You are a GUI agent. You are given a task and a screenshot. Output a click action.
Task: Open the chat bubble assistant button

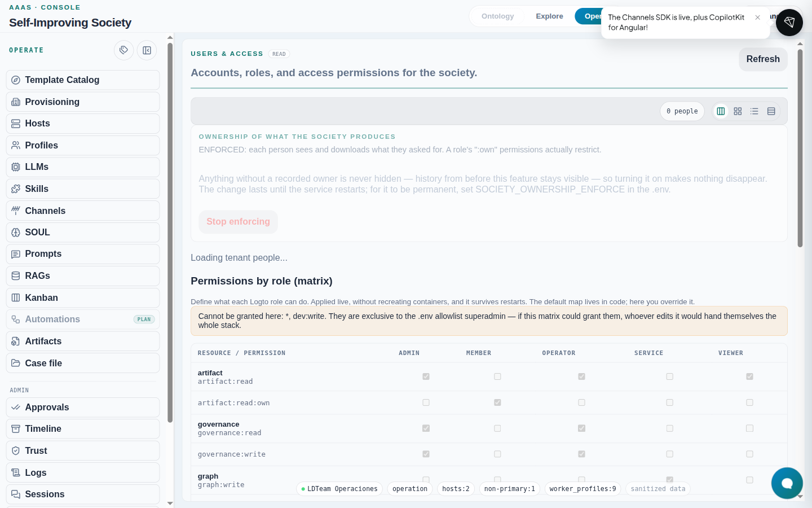787,483
